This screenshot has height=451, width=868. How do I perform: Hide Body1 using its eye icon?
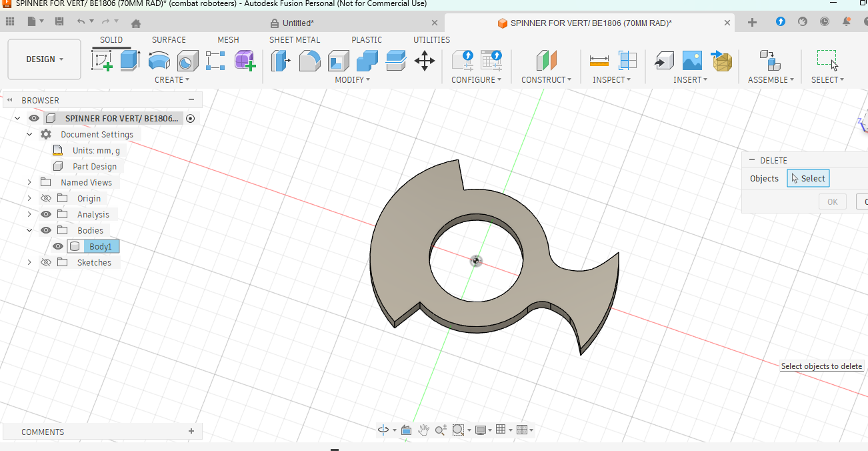[58, 246]
